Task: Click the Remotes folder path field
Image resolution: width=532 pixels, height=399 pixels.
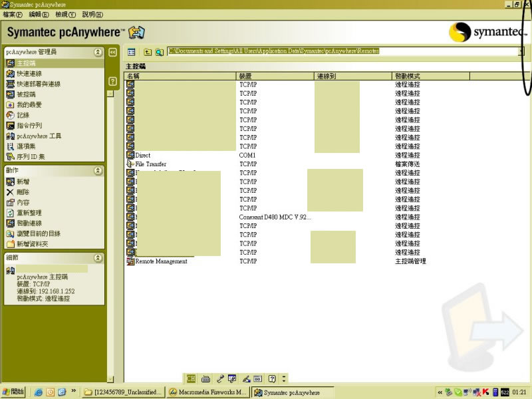Action: coord(342,51)
